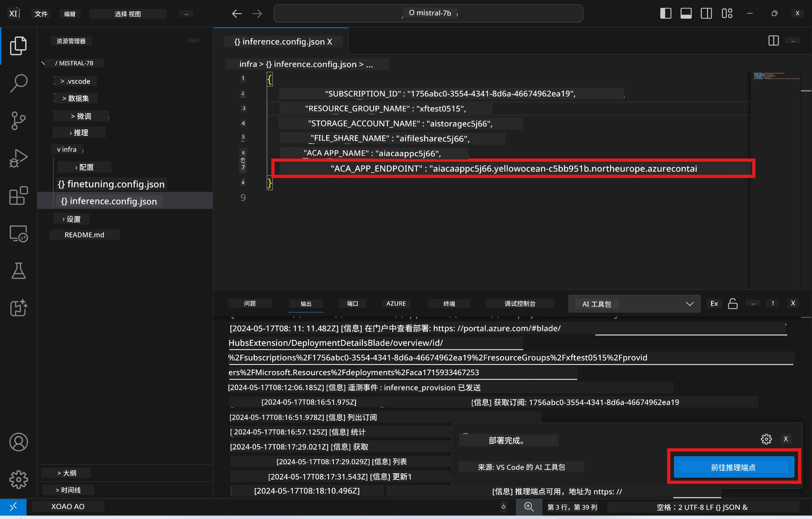The image size is (812, 519).
Task: Expand the 推理 folder
Action: coord(79,133)
